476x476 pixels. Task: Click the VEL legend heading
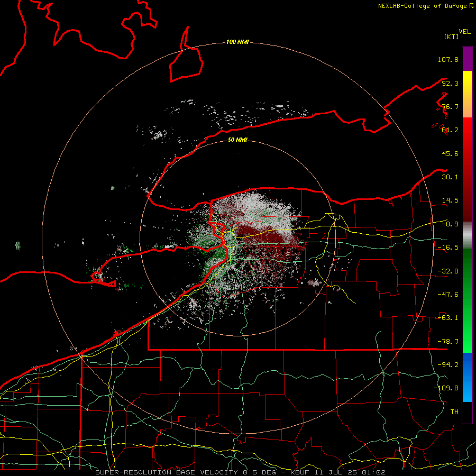click(x=464, y=32)
